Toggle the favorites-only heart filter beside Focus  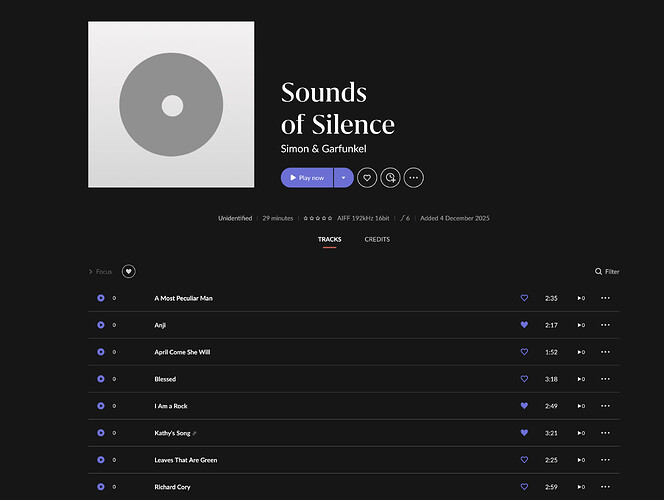click(x=129, y=271)
